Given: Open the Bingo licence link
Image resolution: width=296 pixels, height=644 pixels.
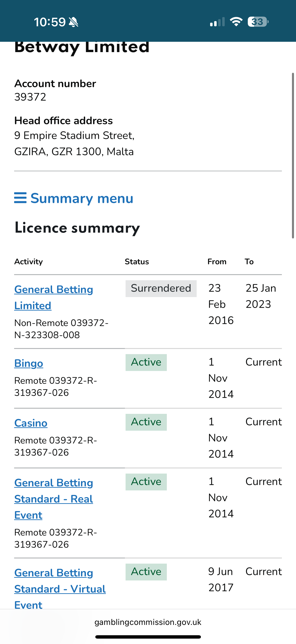Looking at the screenshot, I should tap(29, 363).
